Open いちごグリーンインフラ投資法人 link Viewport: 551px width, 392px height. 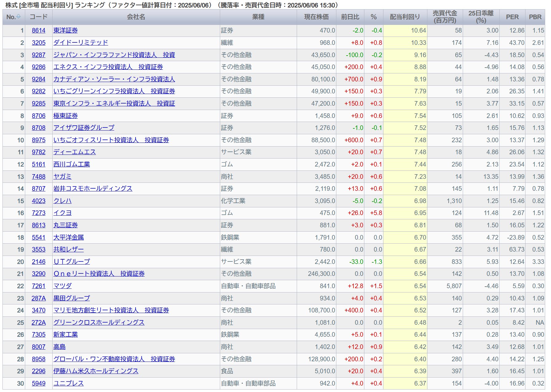pos(114,91)
